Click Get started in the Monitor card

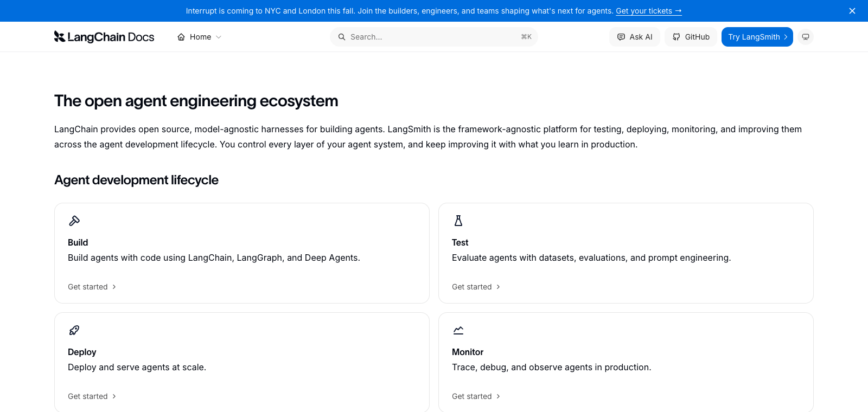472,396
